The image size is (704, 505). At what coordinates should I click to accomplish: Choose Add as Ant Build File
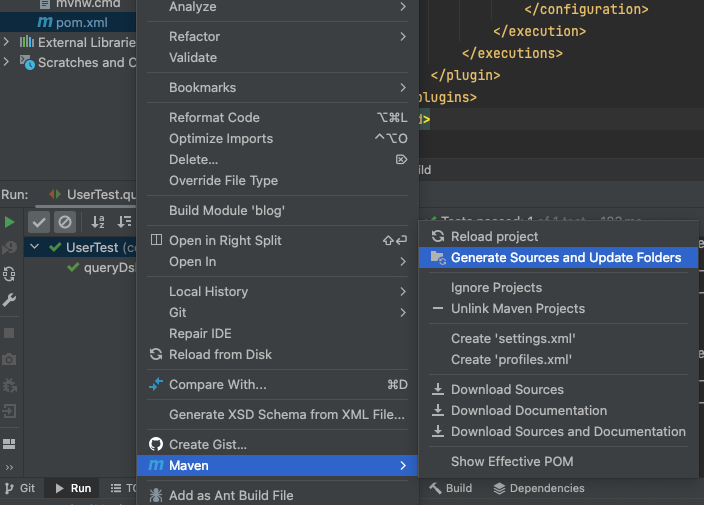point(277,496)
